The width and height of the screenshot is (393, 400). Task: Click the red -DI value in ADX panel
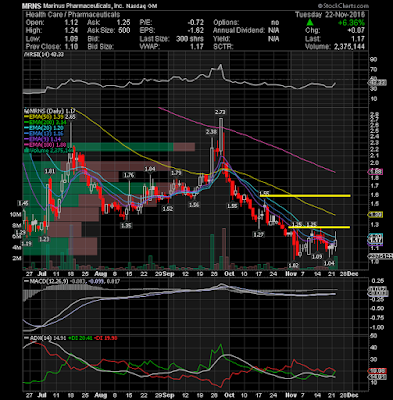tap(105, 338)
